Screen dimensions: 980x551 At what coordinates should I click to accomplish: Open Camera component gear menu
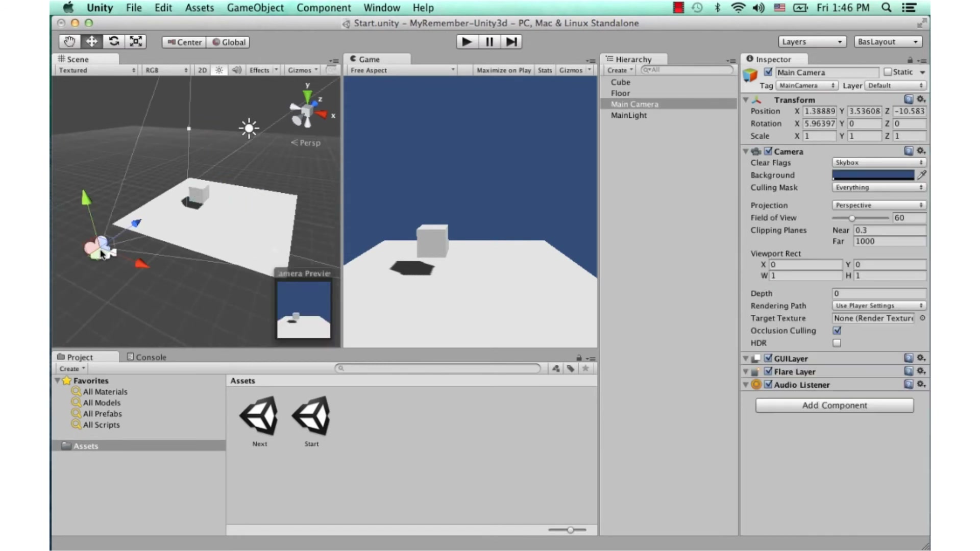click(921, 151)
